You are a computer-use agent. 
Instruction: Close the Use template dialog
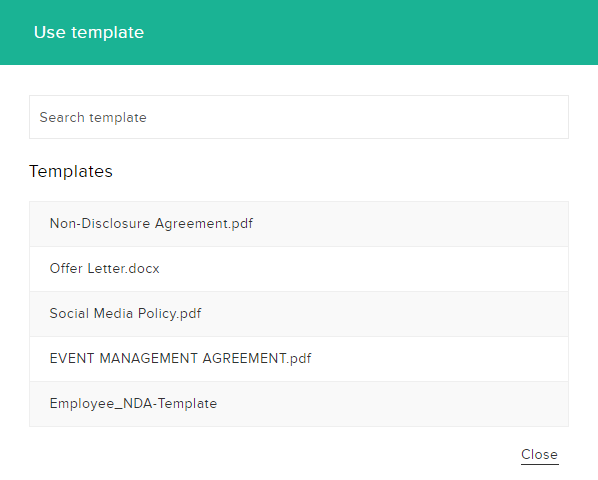coord(539,454)
